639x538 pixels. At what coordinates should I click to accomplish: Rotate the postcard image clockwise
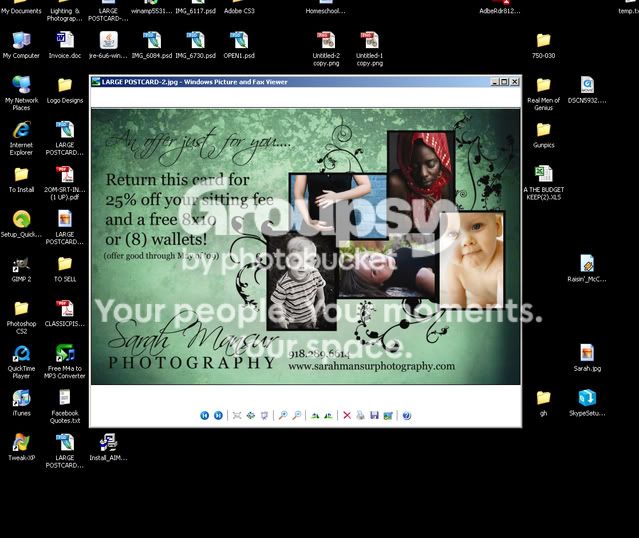click(x=315, y=415)
